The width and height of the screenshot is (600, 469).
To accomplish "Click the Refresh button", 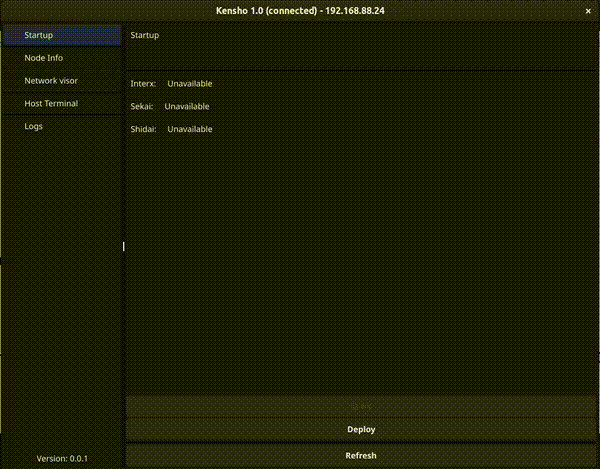I will (x=360, y=456).
